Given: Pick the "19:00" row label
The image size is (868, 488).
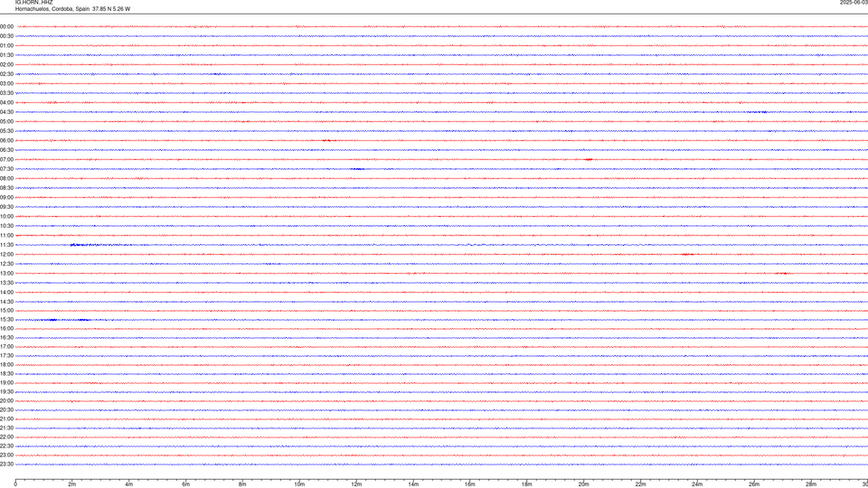Looking at the screenshot, I should (x=6, y=383).
